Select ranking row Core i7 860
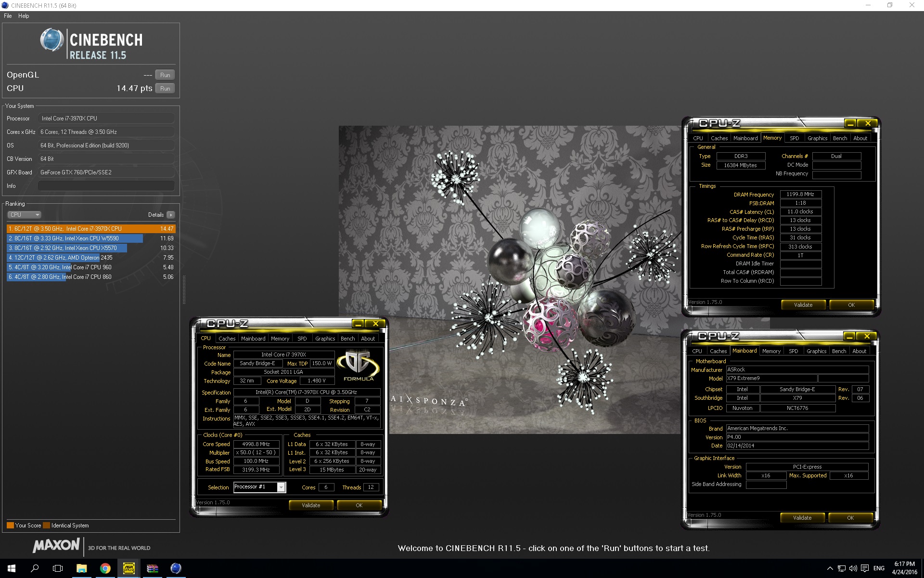Viewport: 924px width, 578px height. click(x=91, y=277)
